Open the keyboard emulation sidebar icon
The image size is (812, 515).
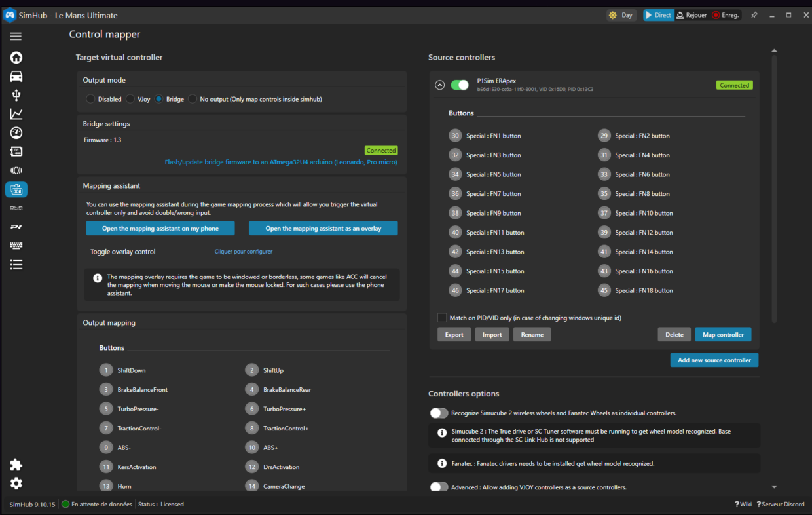click(x=16, y=245)
